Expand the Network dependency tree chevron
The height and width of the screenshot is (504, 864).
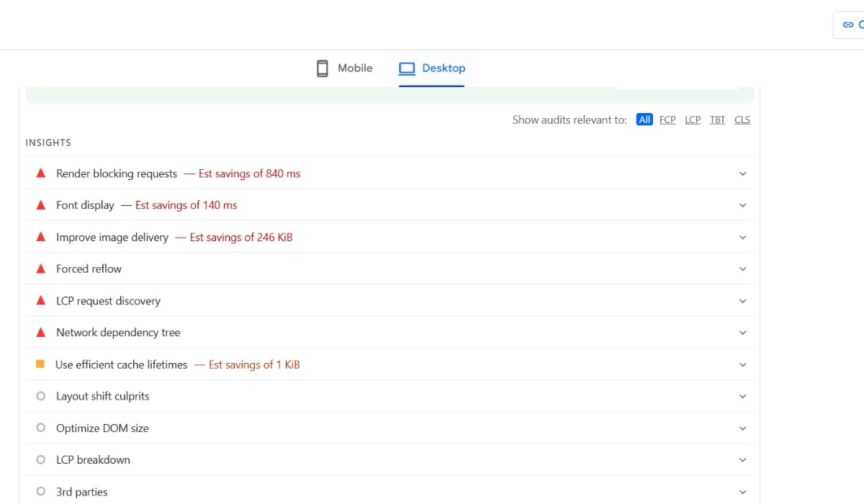pyautogui.click(x=743, y=333)
